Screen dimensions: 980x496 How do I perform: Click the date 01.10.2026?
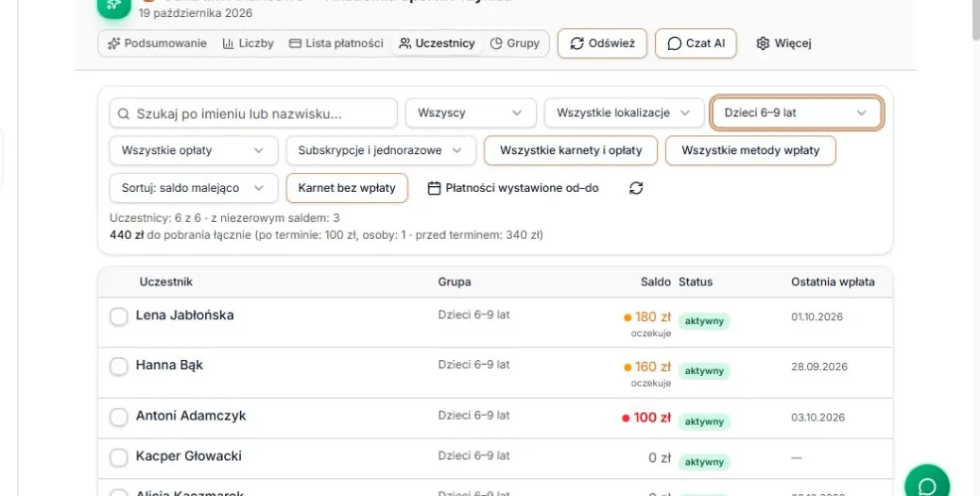click(817, 316)
